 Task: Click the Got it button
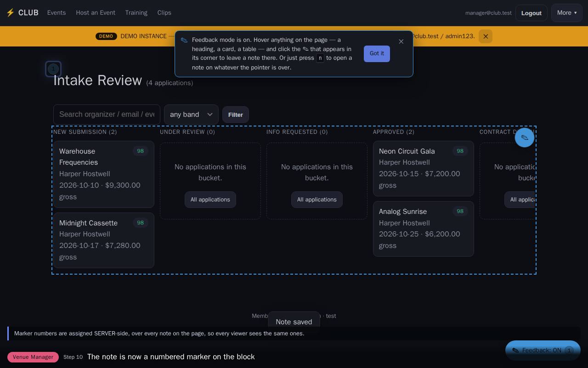[377, 54]
